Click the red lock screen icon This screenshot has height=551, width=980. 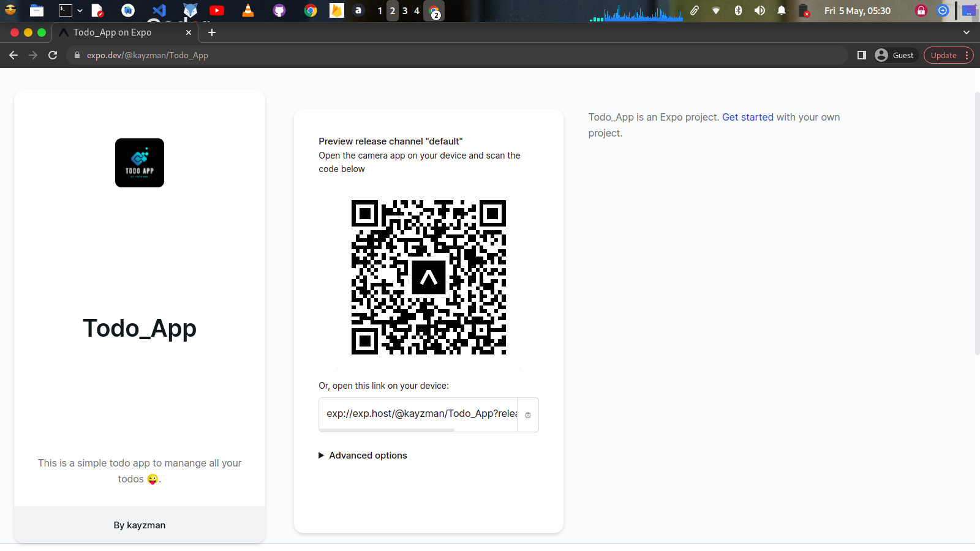click(x=921, y=10)
